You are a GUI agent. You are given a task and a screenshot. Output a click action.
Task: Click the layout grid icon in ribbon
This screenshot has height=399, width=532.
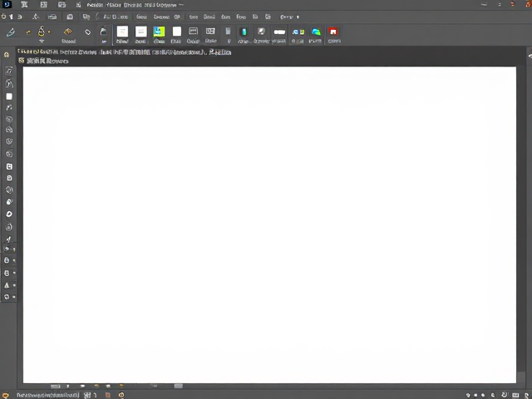tap(210, 32)
